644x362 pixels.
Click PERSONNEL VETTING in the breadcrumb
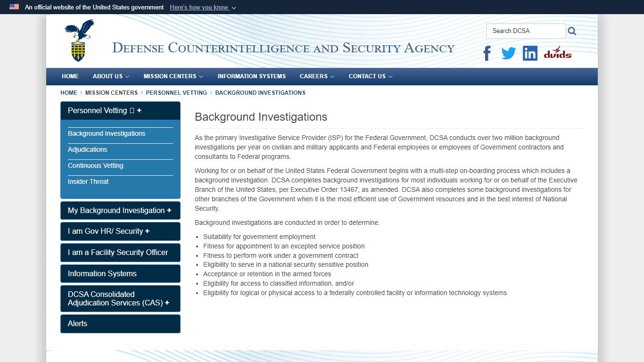[x=176, y=93]
